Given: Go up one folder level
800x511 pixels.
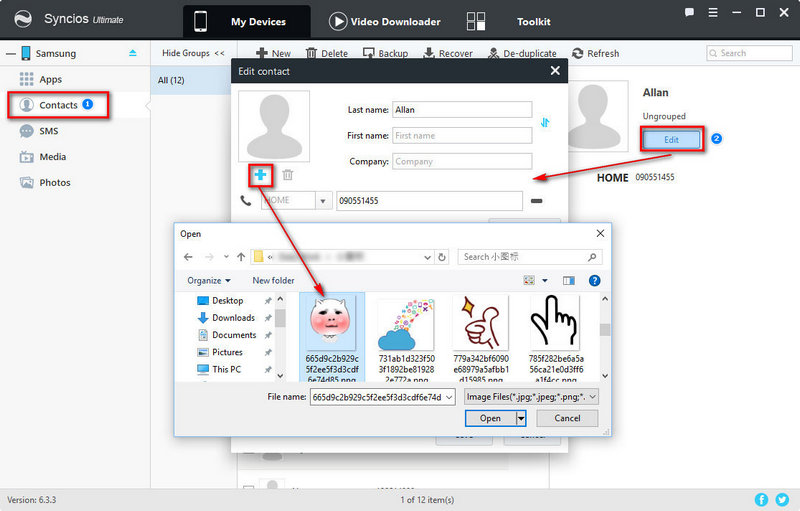Looking at the screenshot, I should pyautogui.click(x=241, y=257).
